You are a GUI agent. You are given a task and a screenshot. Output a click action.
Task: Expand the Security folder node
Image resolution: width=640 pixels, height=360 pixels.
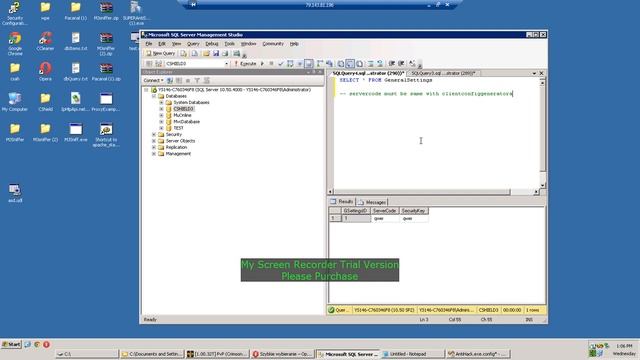coord(154,134)
